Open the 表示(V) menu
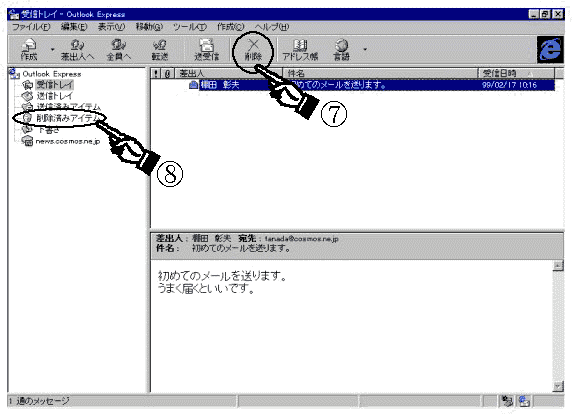The image size is (572, 414). [x=111, y=27]
